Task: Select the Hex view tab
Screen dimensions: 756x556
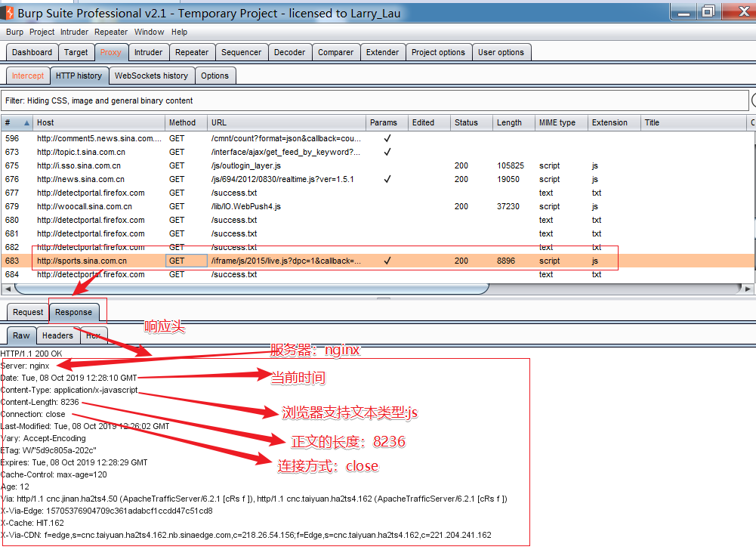Action: click(94, 335)
